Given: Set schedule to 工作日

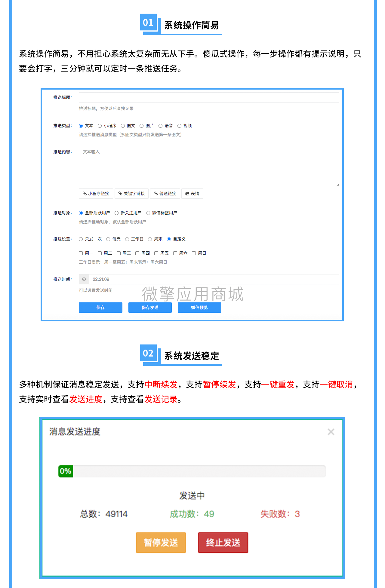Looking at the screenshot, I should coord(127,239).
